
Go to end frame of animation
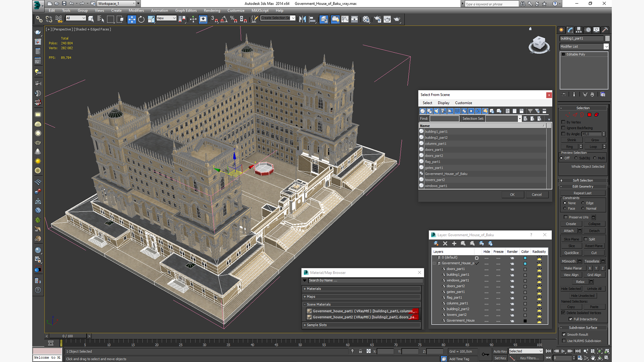pos(578,351)
